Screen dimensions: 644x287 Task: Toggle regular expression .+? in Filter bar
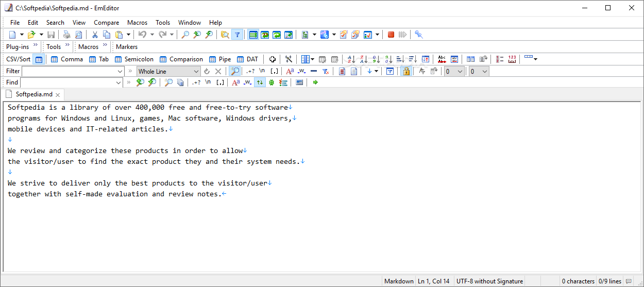click(250, 72)
